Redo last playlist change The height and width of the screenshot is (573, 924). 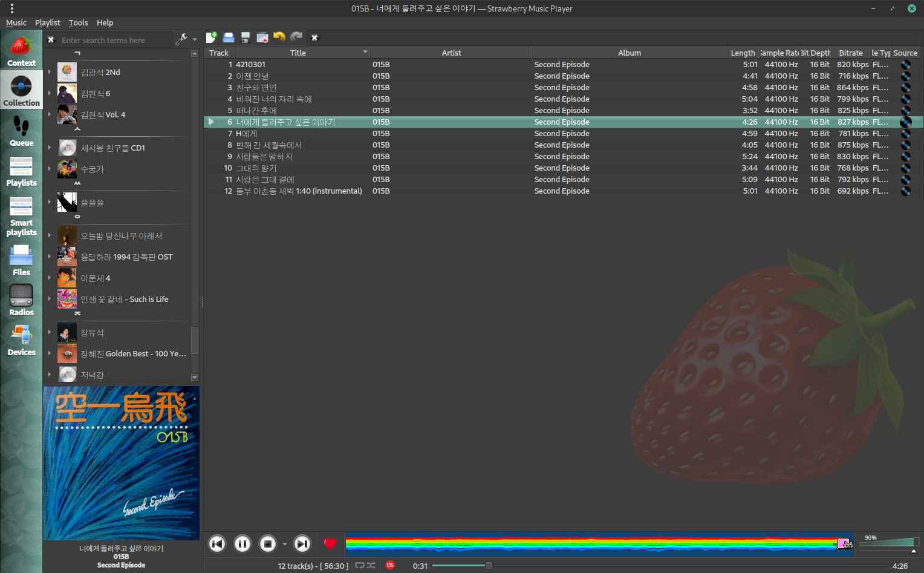point(296,38)
